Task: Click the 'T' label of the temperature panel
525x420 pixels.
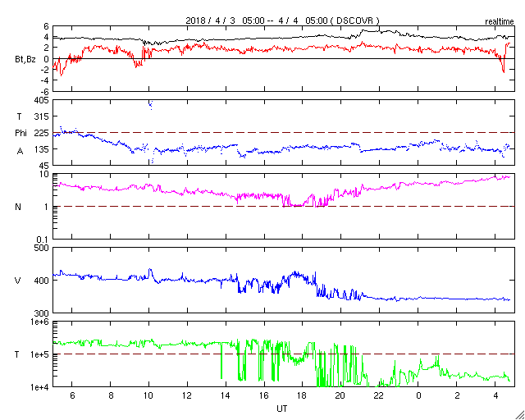Action: click(x=17, y=354)
